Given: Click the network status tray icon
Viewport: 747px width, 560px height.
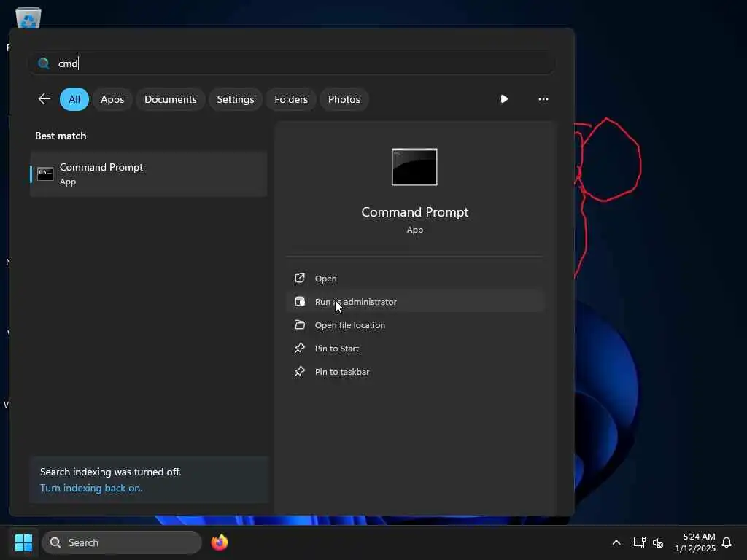Looking at the screenshot, I should [639, 542].
